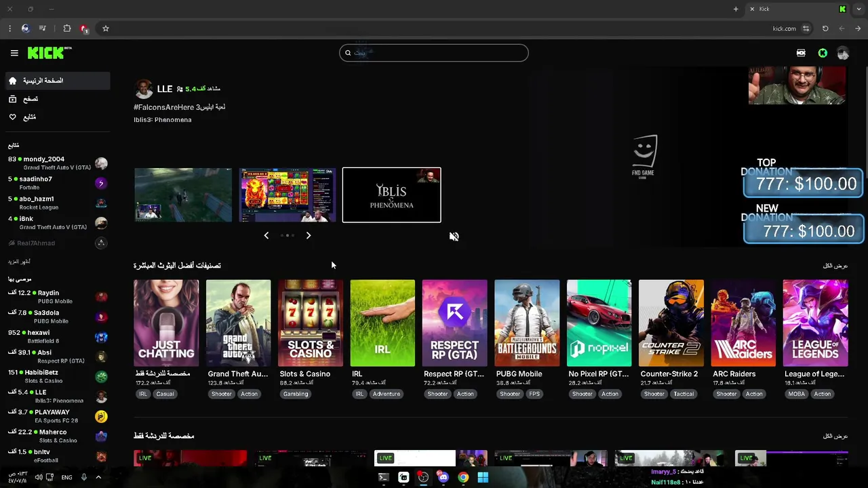Open abo_hazm1 channel in sidebar
The image size is (868, 488).
(58, 203)
